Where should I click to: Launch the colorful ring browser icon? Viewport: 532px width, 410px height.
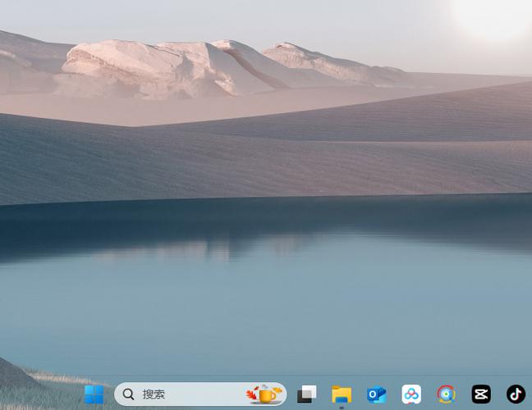point(446,394)
